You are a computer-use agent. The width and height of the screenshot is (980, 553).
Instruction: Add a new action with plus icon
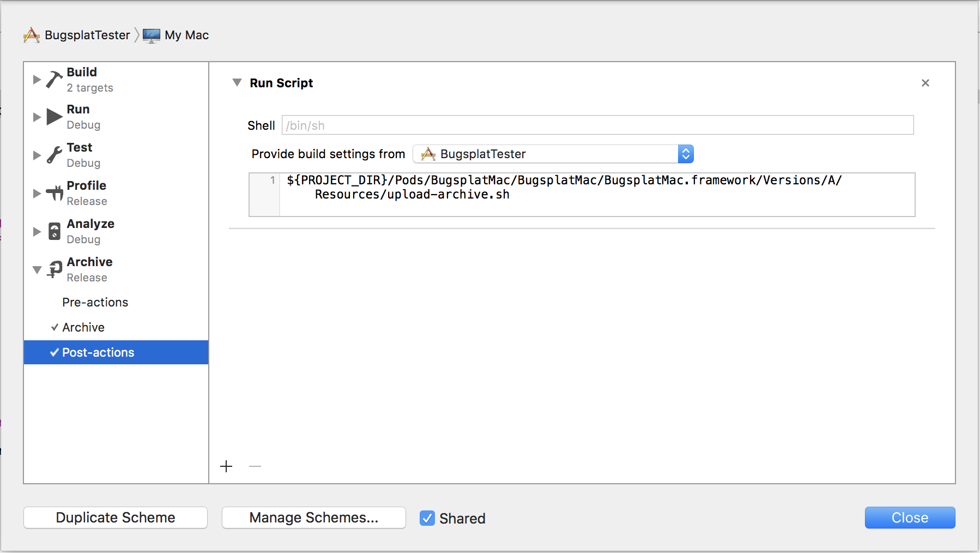[x=226, y=466]
